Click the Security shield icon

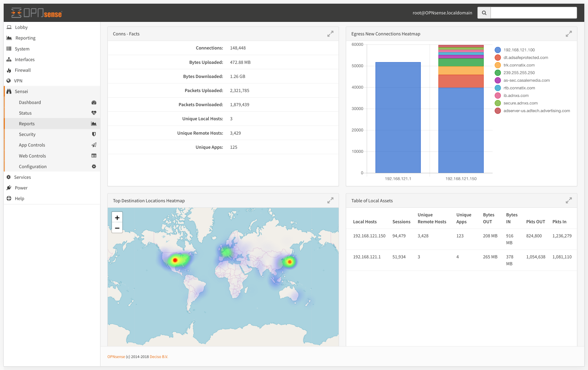[x=94, y=134]
